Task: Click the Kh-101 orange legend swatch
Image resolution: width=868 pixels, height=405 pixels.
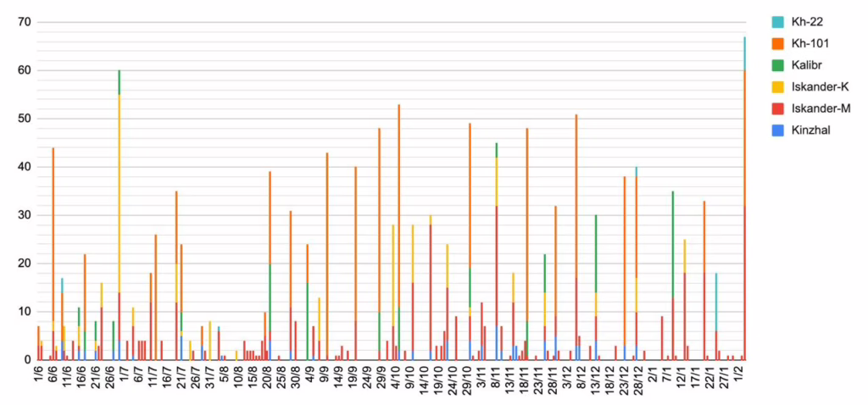Action: [x=776, y=42]
